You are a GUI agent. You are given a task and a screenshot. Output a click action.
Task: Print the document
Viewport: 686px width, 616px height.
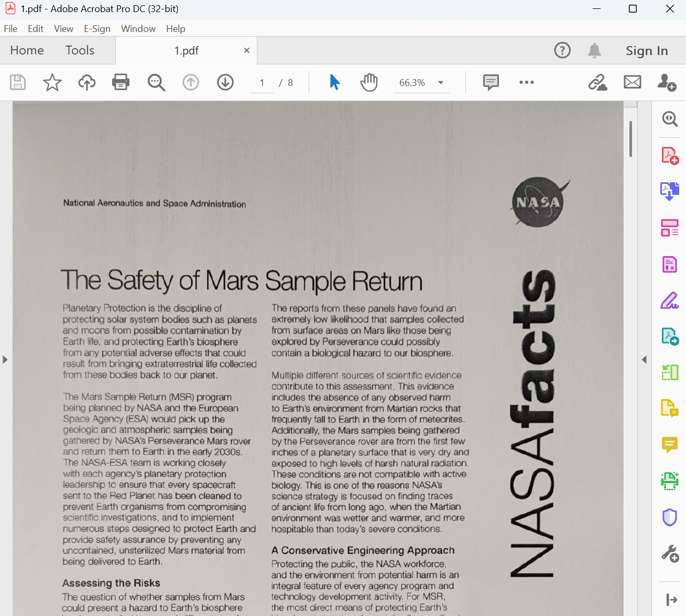pyautogui.click(x=121, y=82)
